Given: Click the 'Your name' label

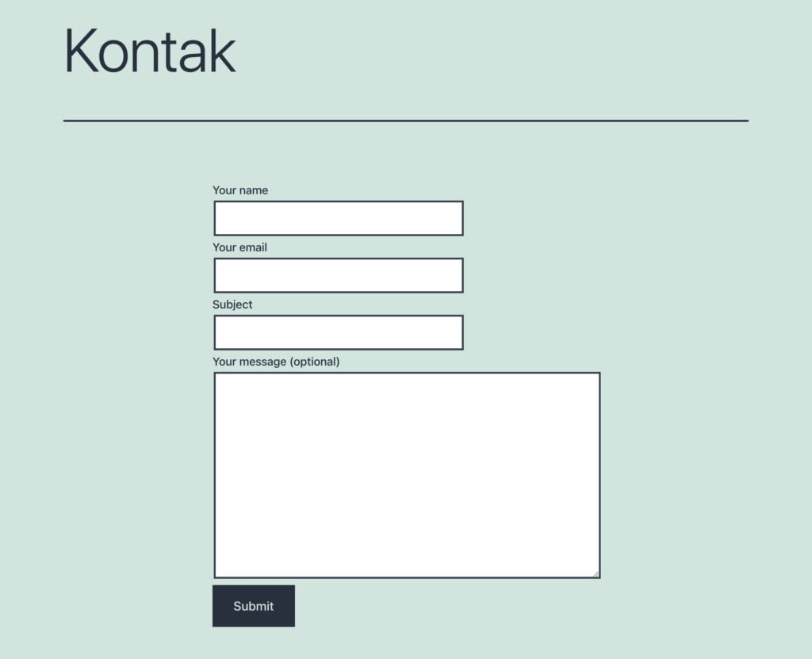Looking at the screenshot, I should 240,190.
